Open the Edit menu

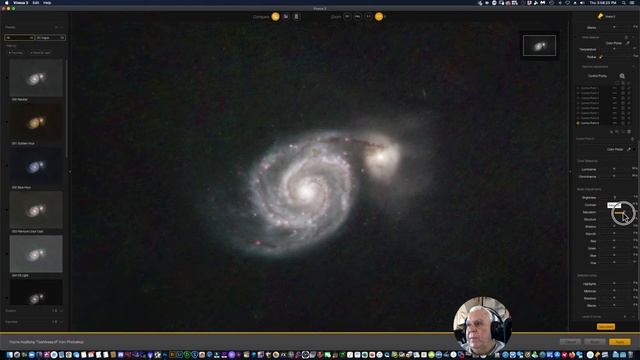[36, 2]
